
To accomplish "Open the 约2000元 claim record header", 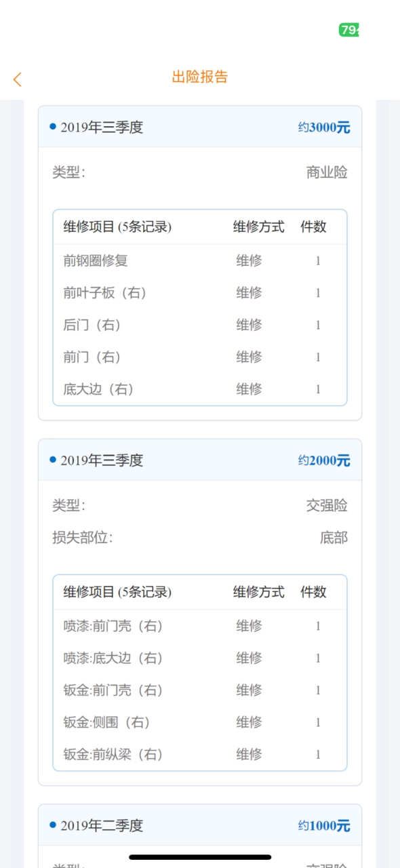I will [200, 460].
